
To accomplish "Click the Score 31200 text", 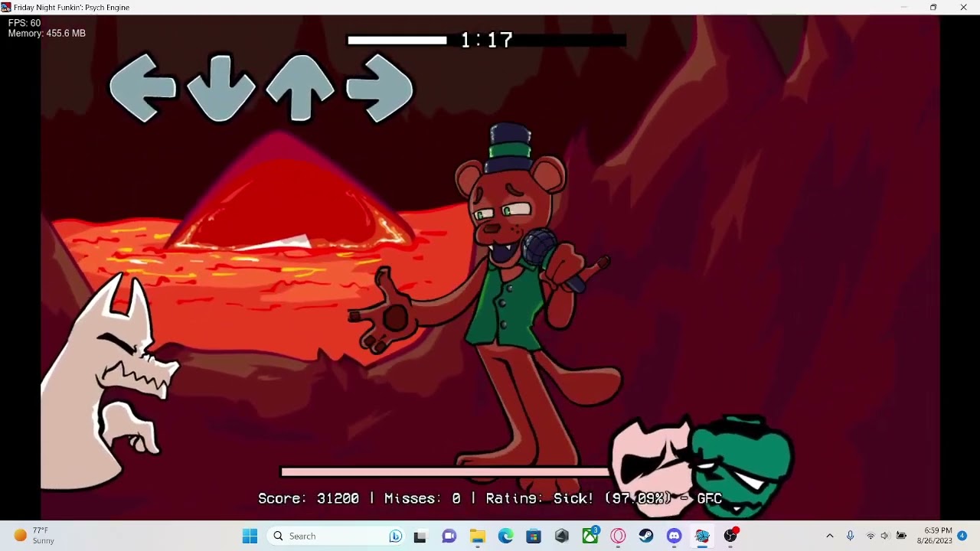I will pyautogui.click(x=309, y=498).
